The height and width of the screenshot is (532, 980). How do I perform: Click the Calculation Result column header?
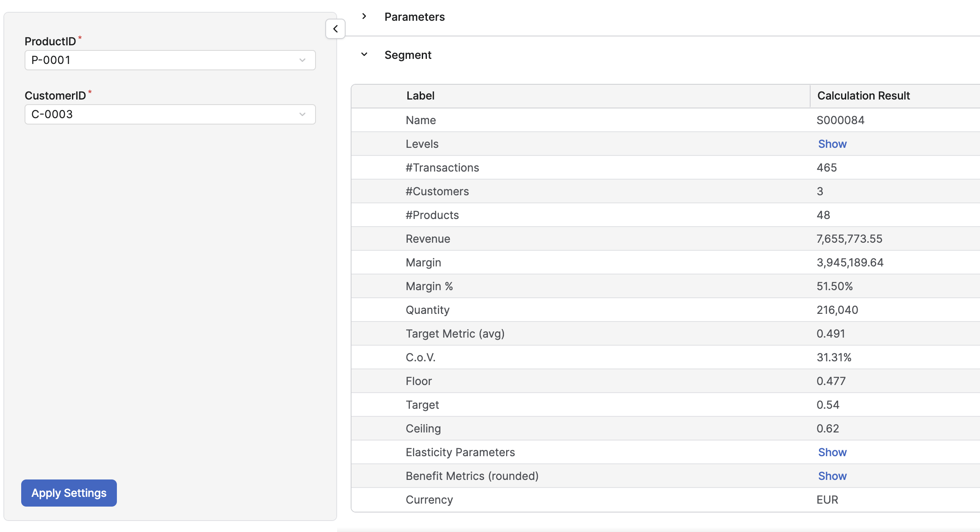pos(863,96)
